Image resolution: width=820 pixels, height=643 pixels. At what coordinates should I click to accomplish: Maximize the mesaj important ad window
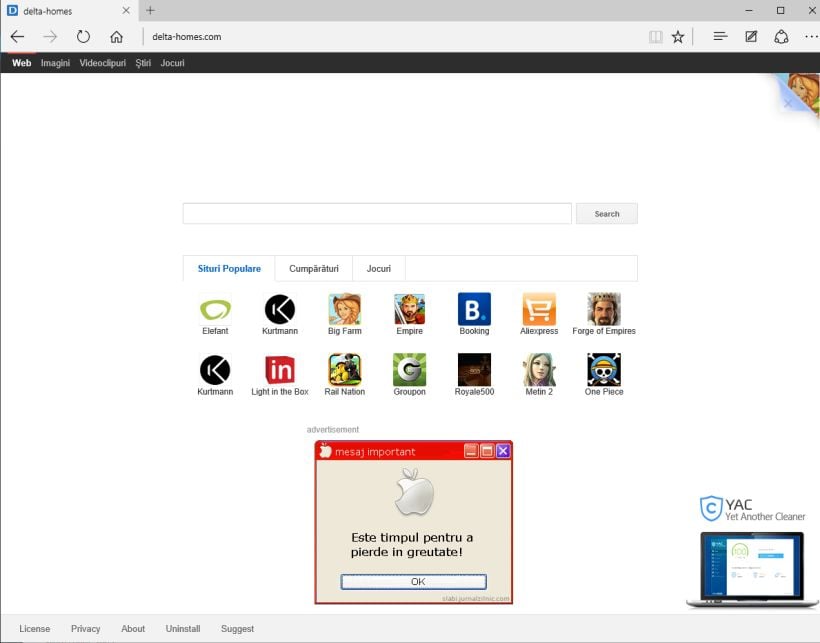487,451
